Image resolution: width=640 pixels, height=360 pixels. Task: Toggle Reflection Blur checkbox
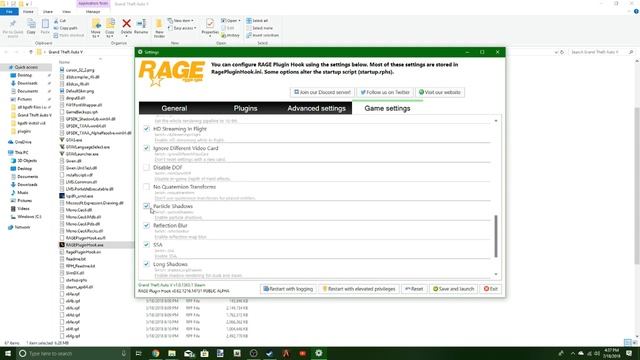147,225
